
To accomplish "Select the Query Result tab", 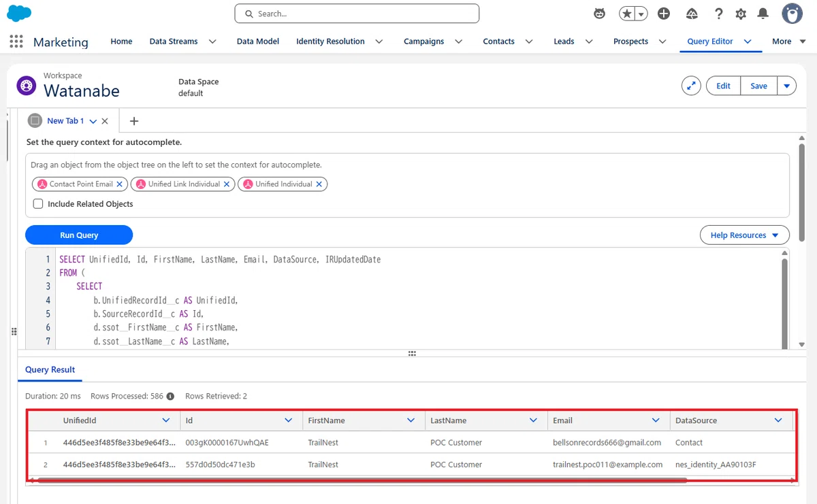I will click(50, 370).
